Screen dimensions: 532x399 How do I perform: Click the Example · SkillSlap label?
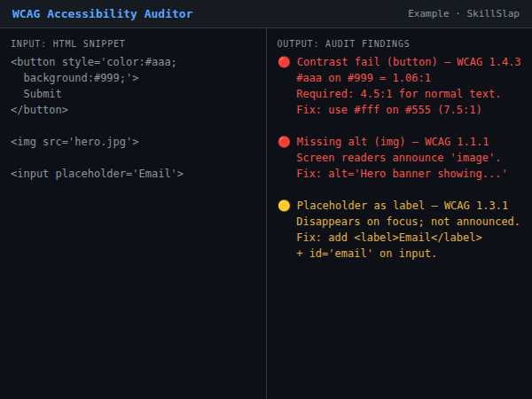click(464, 14)
